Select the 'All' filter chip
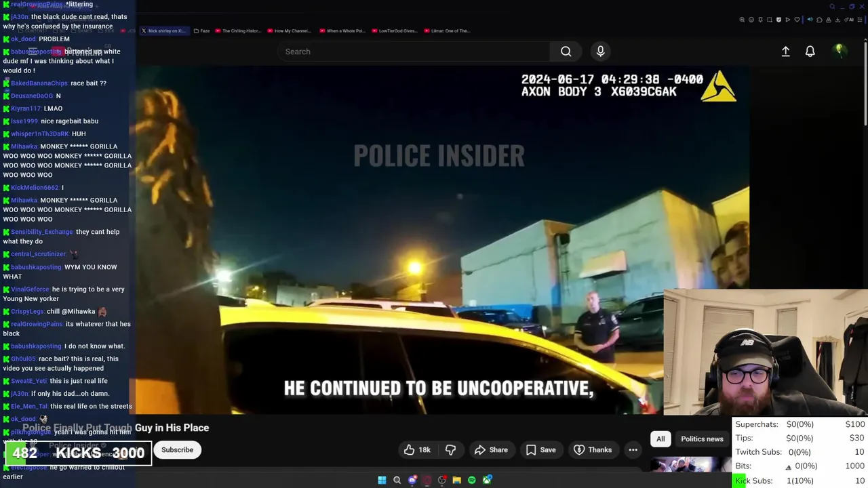 tap(660, 439)
